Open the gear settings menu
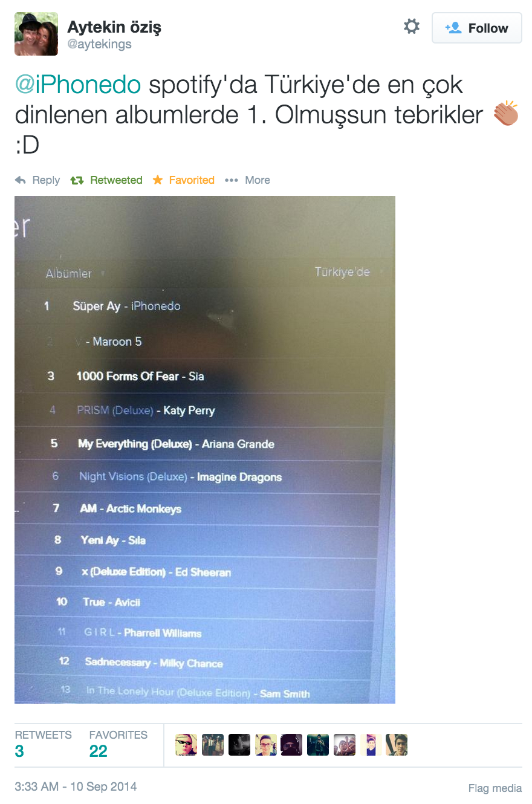The width and height of the screenshot is (532, 804). (x=411, y=27)
